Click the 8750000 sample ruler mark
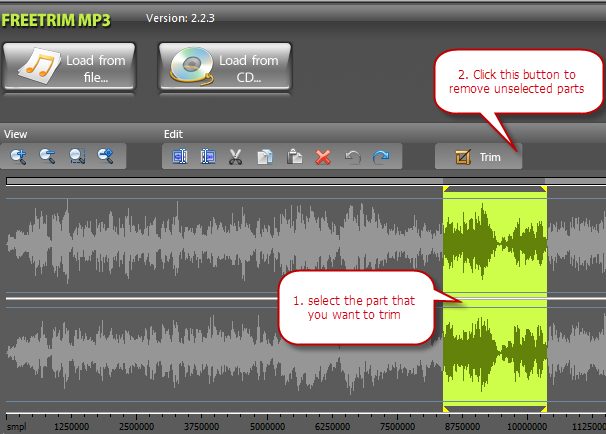 pyautogui.click(x=462, y=427)
